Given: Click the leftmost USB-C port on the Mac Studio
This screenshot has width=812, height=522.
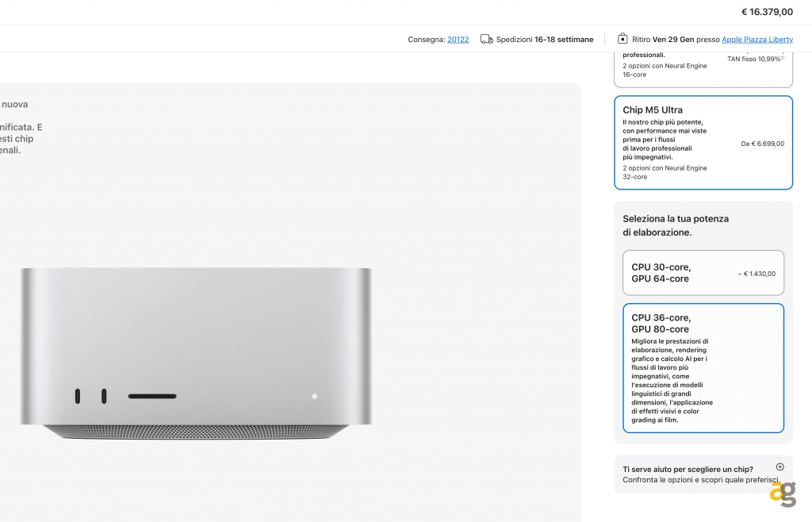Looking at the screenshot, I should pos(78,396).
